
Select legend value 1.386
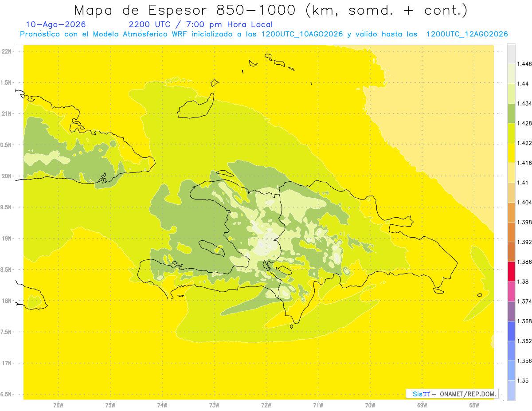pyautogui.click(x=524, y=262)
